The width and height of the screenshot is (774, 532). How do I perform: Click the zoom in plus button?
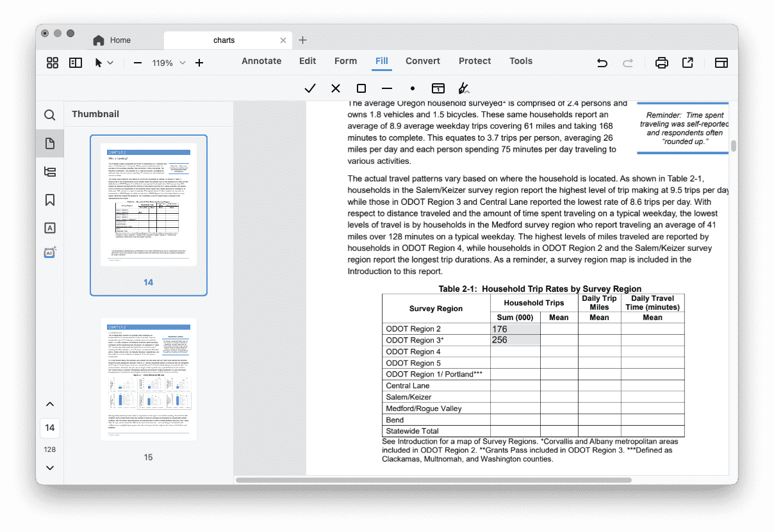199,63
